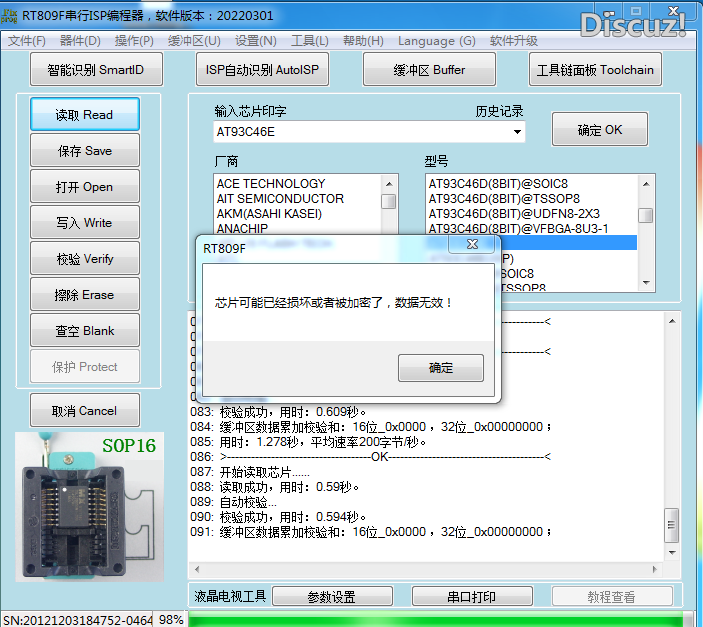703x627 pixels.
Task: Click the 取消 Cancel button
Action: point(85,410)
